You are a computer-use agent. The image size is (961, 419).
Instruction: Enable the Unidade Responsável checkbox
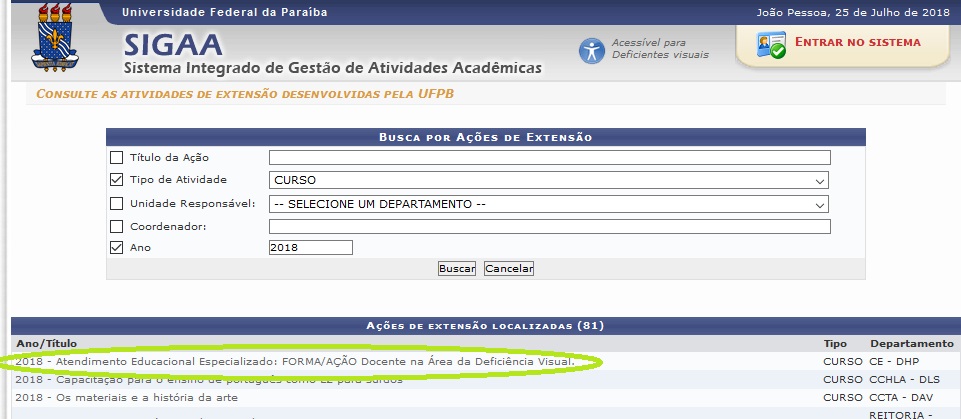coord(117,204)
